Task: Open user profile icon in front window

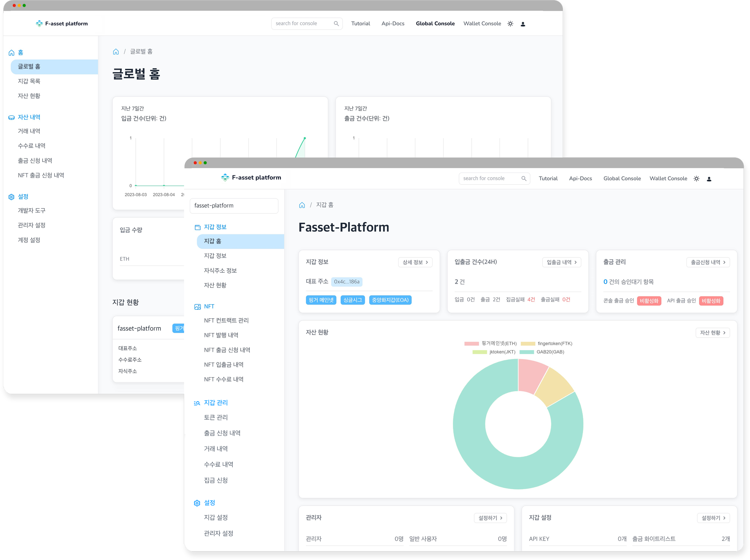Action: point(709,179)
